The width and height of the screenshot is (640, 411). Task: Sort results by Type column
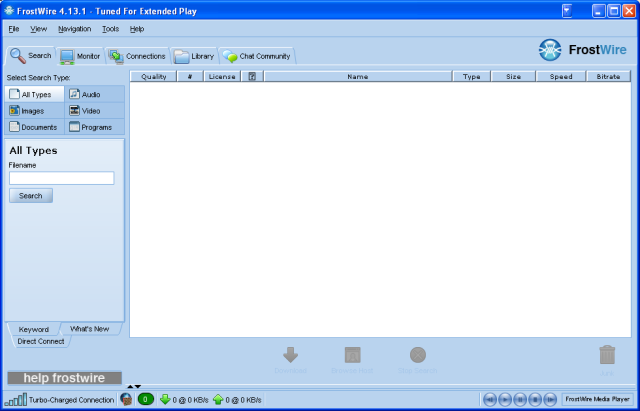tap(472, 76)
